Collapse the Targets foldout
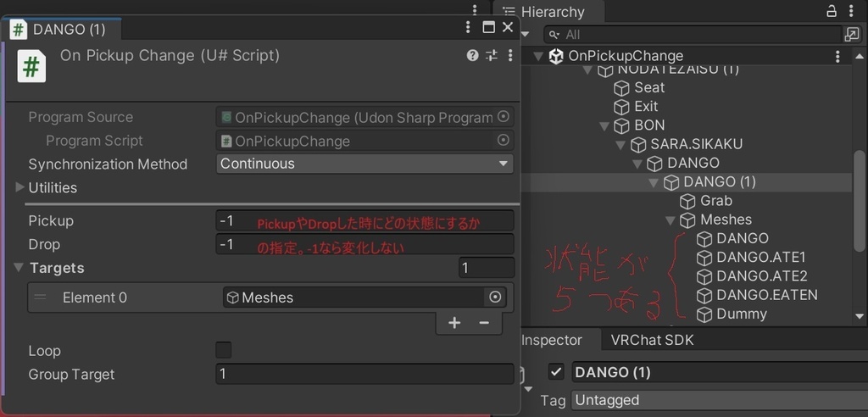868x417 pixels. 19,268
